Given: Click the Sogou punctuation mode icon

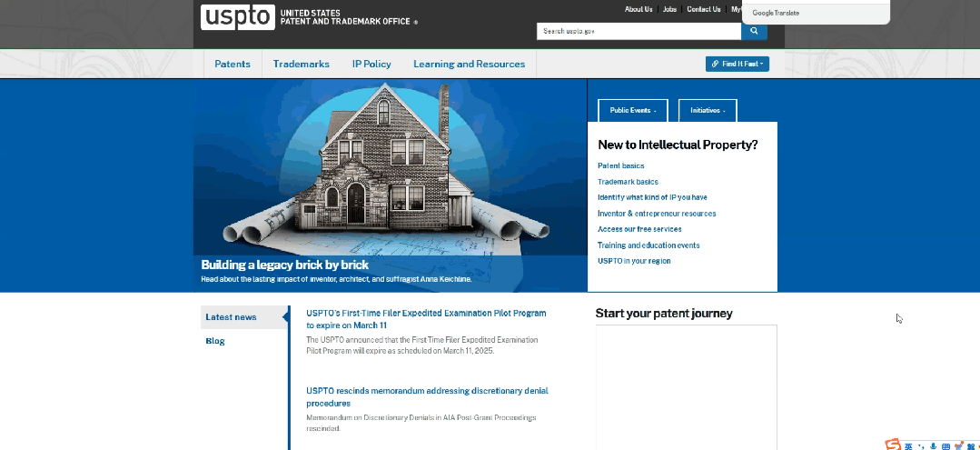Looking at the screenshot, I should [921, 446].
